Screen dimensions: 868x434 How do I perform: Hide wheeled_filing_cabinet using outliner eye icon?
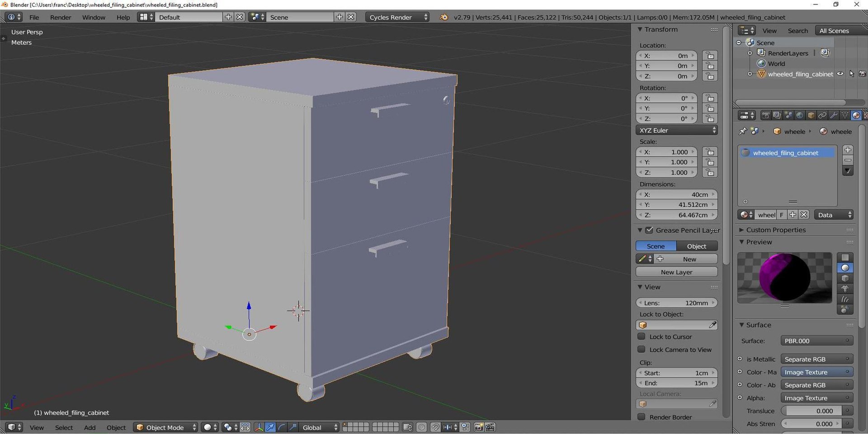(840, 74)
